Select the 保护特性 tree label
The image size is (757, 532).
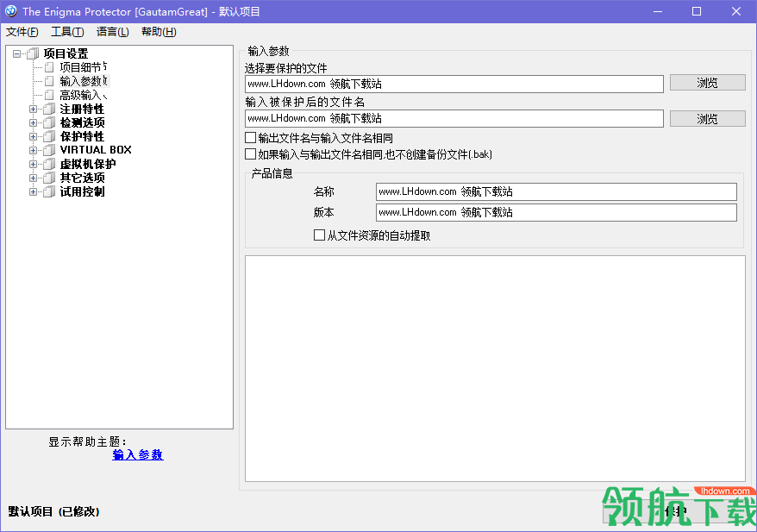pyautogui.click(x=82, y=136)
